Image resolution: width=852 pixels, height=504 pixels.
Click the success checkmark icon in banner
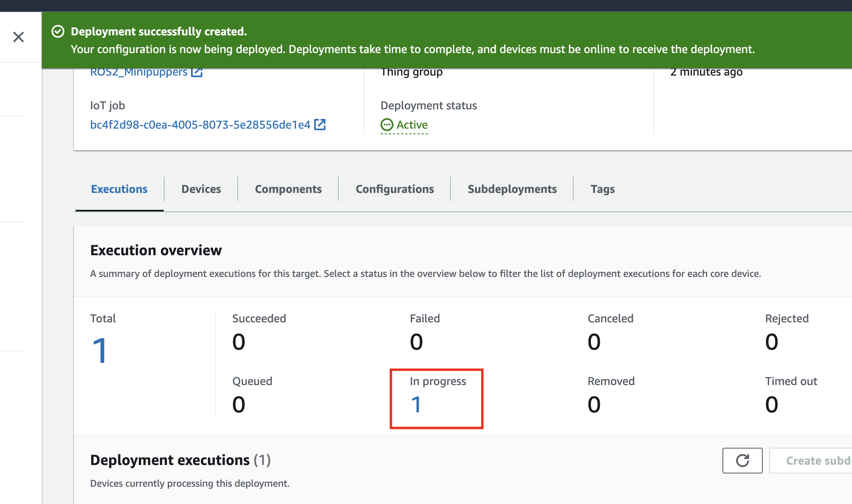[x=58, y=31]
